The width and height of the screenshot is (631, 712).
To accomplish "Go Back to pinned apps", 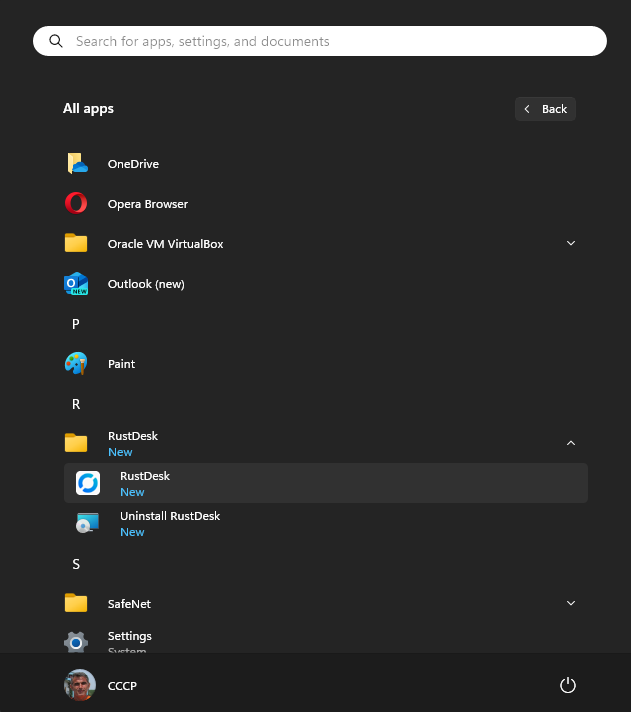I will (x=545, y=109).
